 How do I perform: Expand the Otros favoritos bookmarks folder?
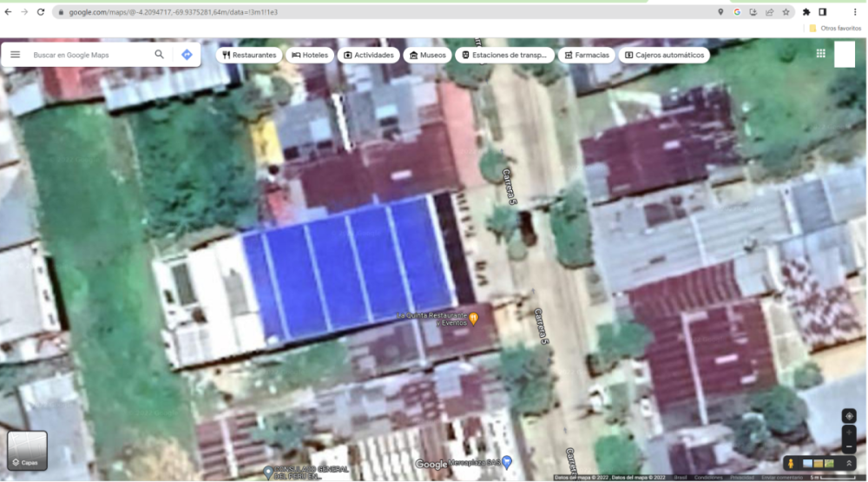tap(834, 28)
